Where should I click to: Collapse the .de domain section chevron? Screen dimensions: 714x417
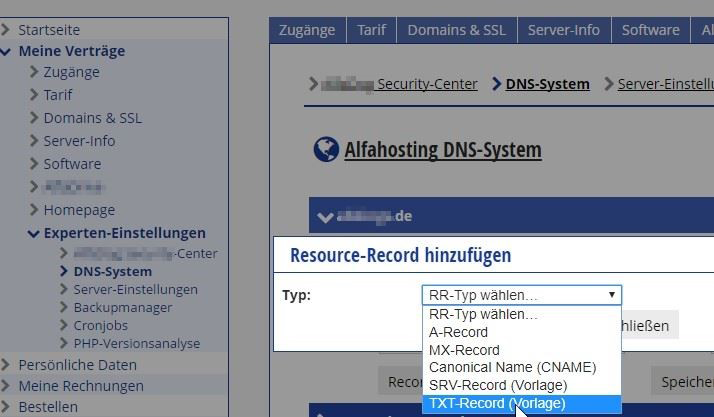[x=325, y=217]
